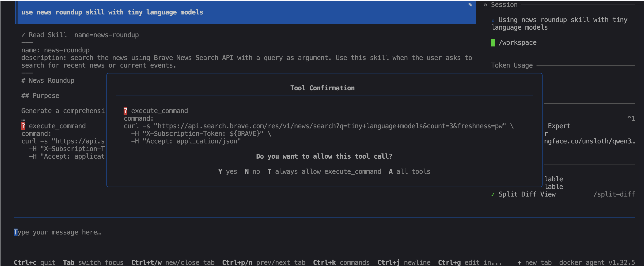Click red question mark beside background execute_command
The width and height of the screenshot is (644, 266).
(x=23, y=126)
